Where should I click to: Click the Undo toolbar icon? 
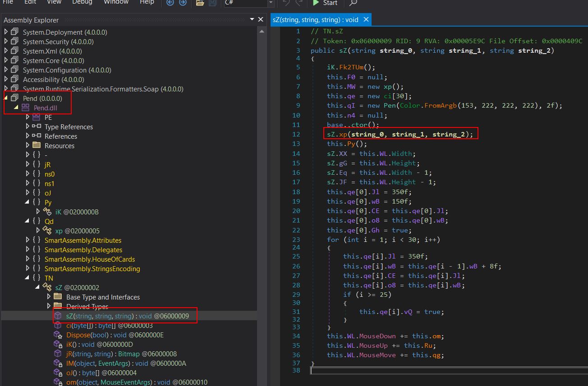tap(285, 3)
